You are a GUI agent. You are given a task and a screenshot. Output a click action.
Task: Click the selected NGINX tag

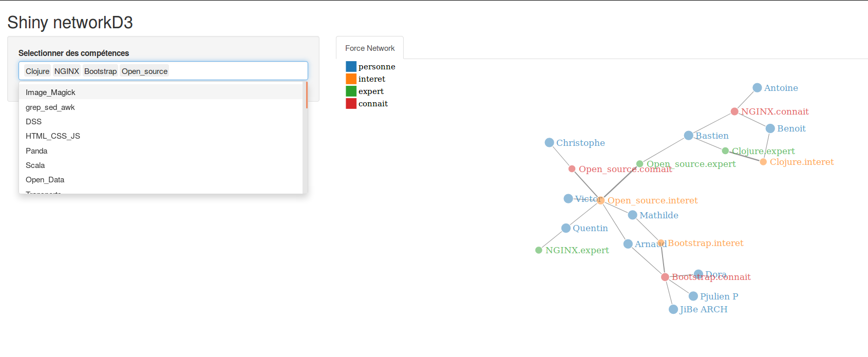click(x=67, y=71)
